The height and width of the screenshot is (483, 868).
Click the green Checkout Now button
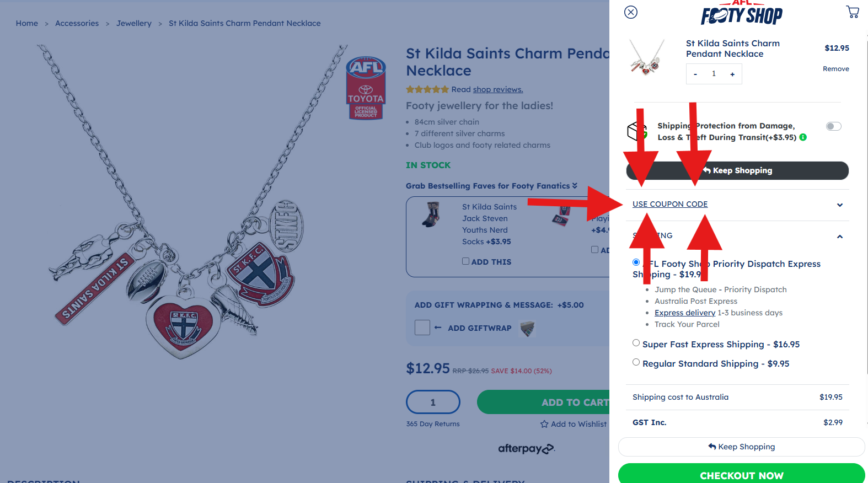pyautogui.click(x=741, y=474)
